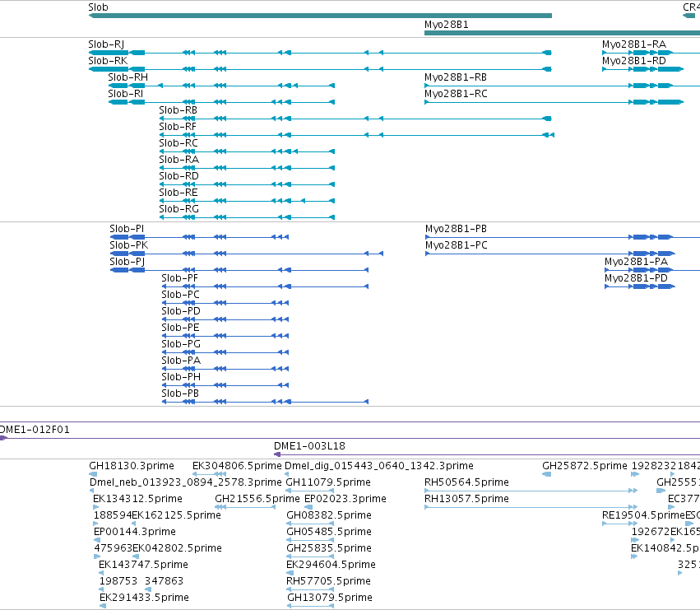Click the Slob-PE protein label
The image size is (700, 610).
pos(180,328)
